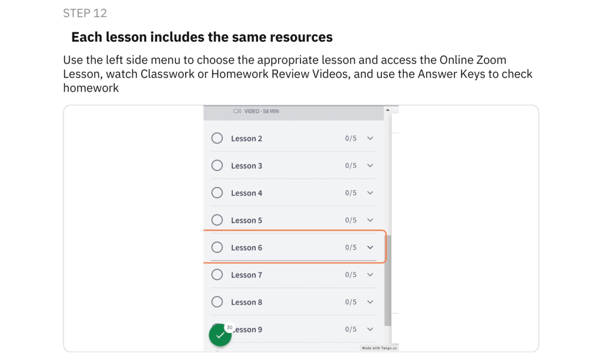Viewport: 602px width, 364px height.
Task: Select the Lesson 8 completion circle
Action: tap(217, 302)
